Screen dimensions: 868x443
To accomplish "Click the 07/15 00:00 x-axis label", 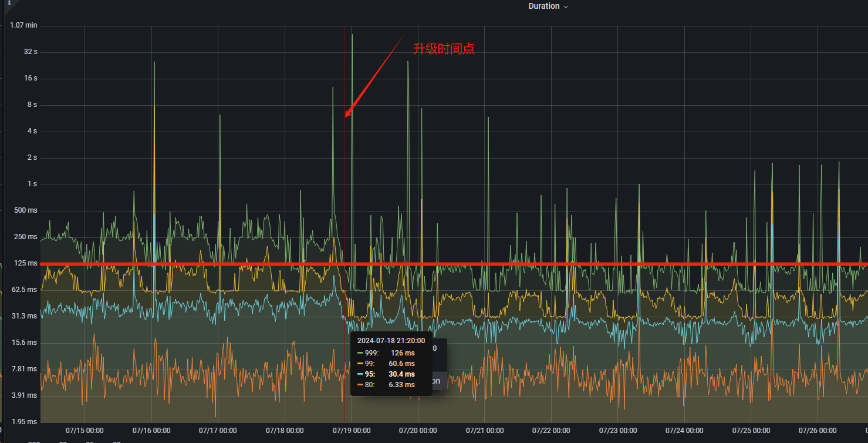I will [85, 431].
